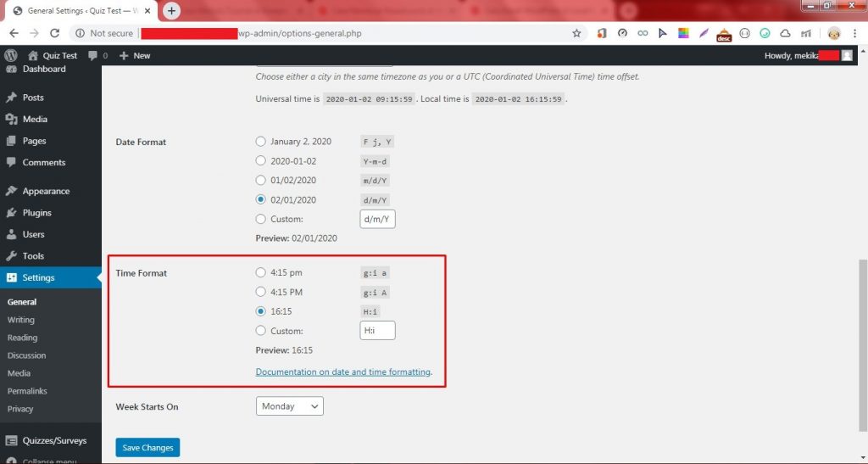This screenshot has width=868, height=464.
Task: Select 4:15 pm time format
Action: (261, 272)
